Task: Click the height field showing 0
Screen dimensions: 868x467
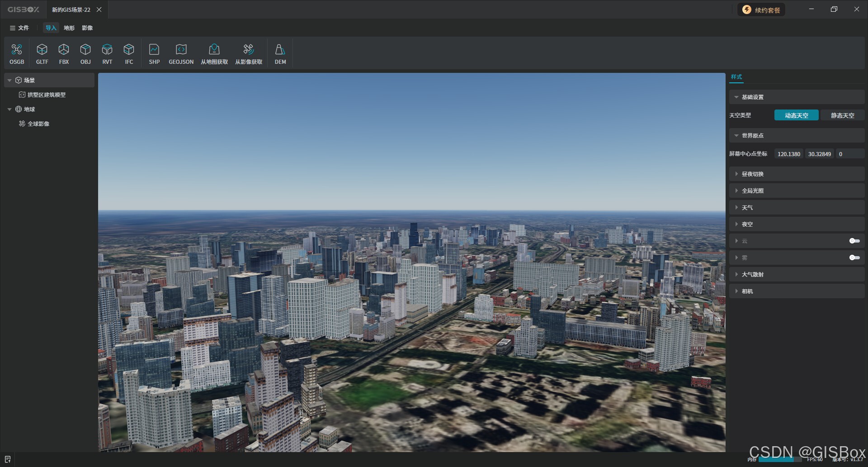Action: click(x=850, y=154)
